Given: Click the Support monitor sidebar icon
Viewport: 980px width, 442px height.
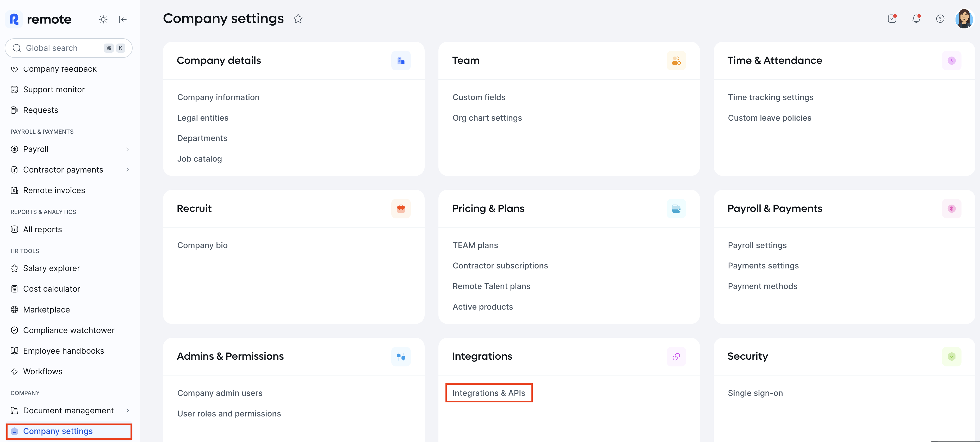Looking at the screenshot, I should (x=14, y=89).
